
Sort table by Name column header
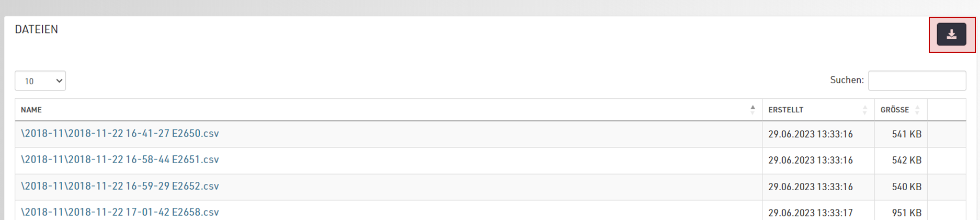(31, 110)
